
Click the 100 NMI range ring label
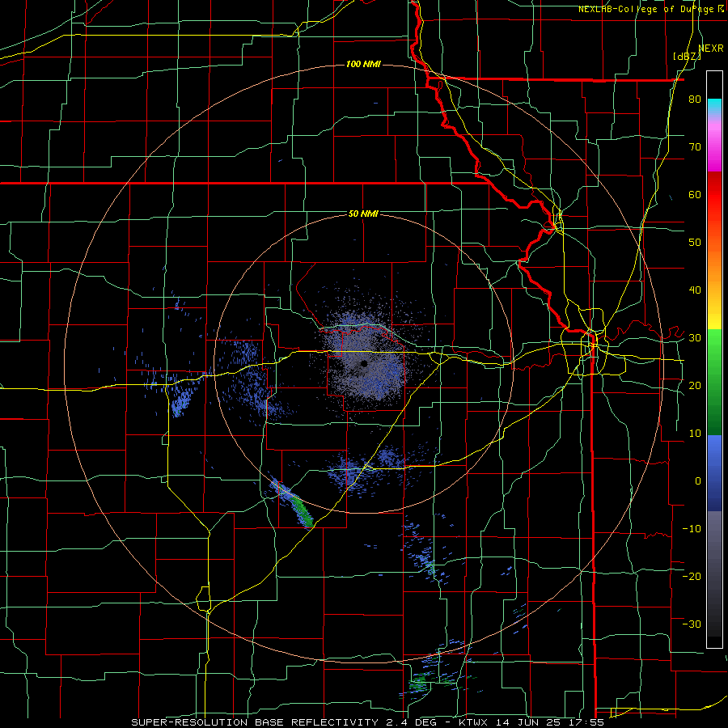point(363,64)
